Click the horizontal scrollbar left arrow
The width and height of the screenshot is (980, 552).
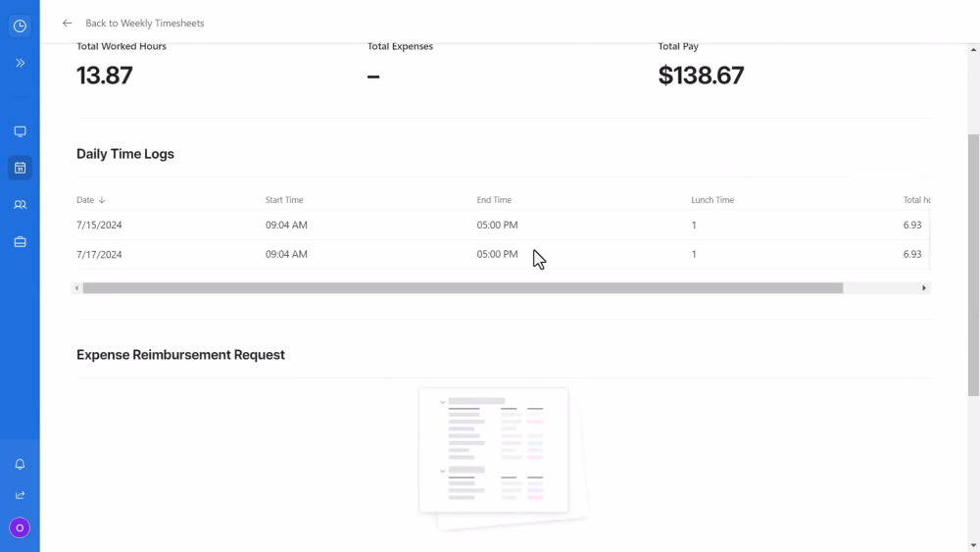[76, 288]
